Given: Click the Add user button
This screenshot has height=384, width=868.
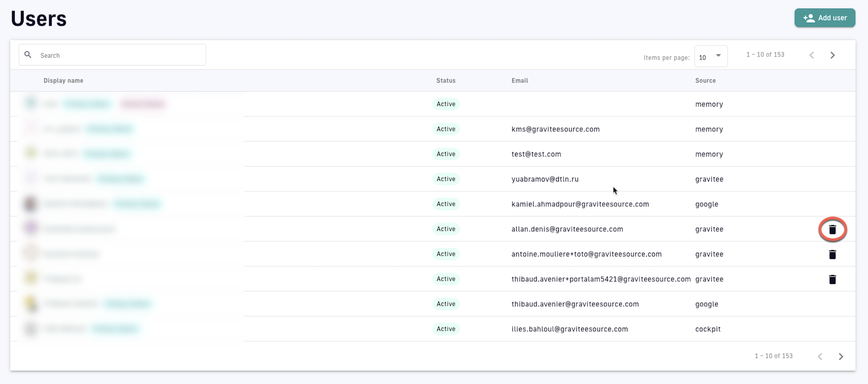Looking at the screenshot, I should [825, 18].
